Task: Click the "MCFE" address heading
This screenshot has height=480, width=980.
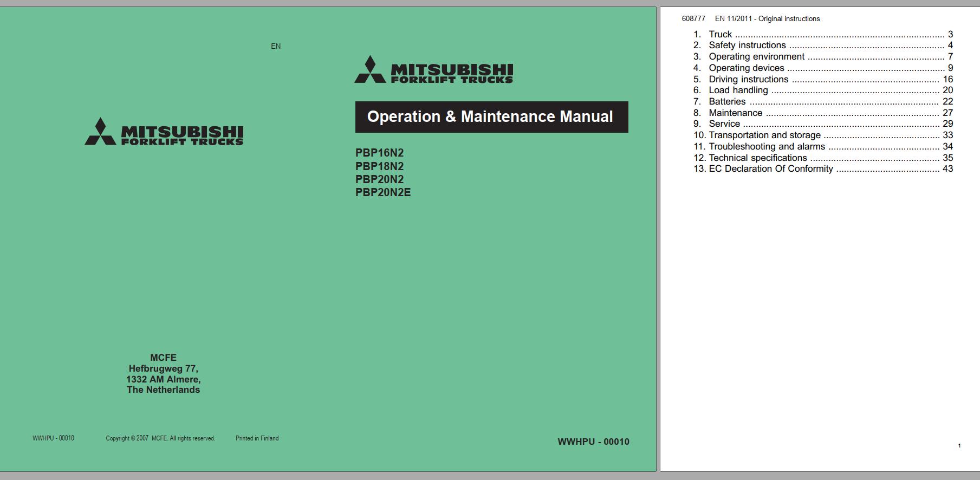Action: [x=163, y=358]
